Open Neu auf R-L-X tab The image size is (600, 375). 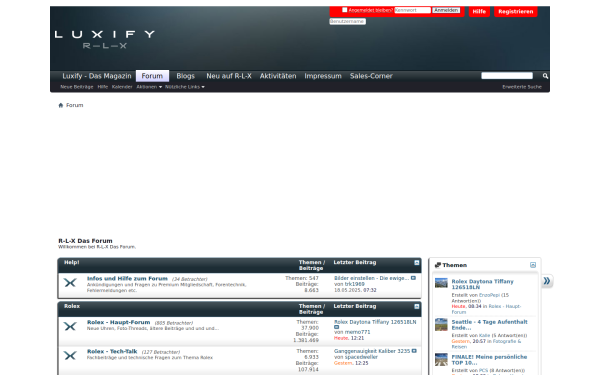[x=229, y=76]
